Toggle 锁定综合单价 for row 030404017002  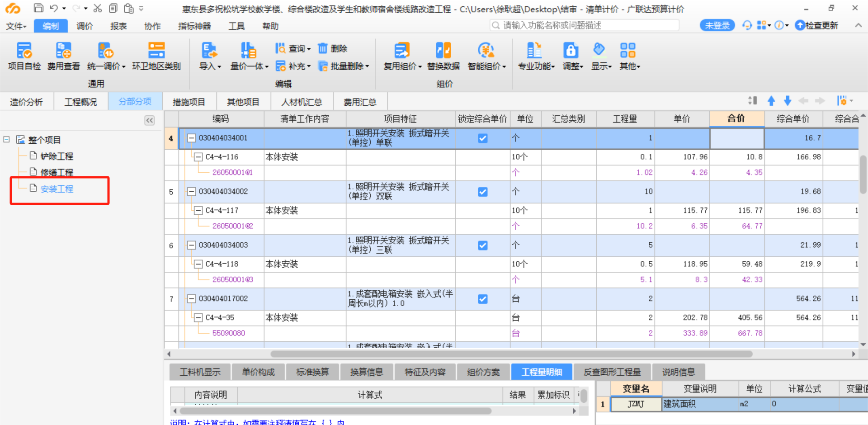pyautogui.click(x=483, y=299)
